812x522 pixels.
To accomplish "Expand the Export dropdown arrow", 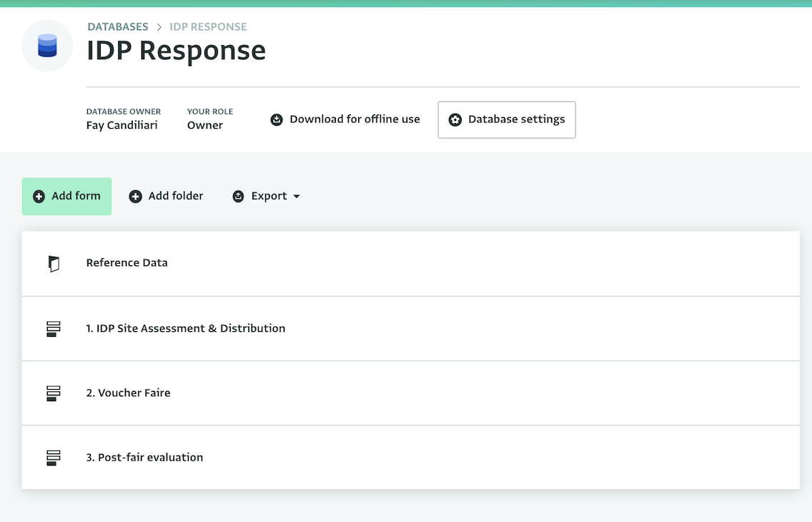I will [x=296, y=197].
